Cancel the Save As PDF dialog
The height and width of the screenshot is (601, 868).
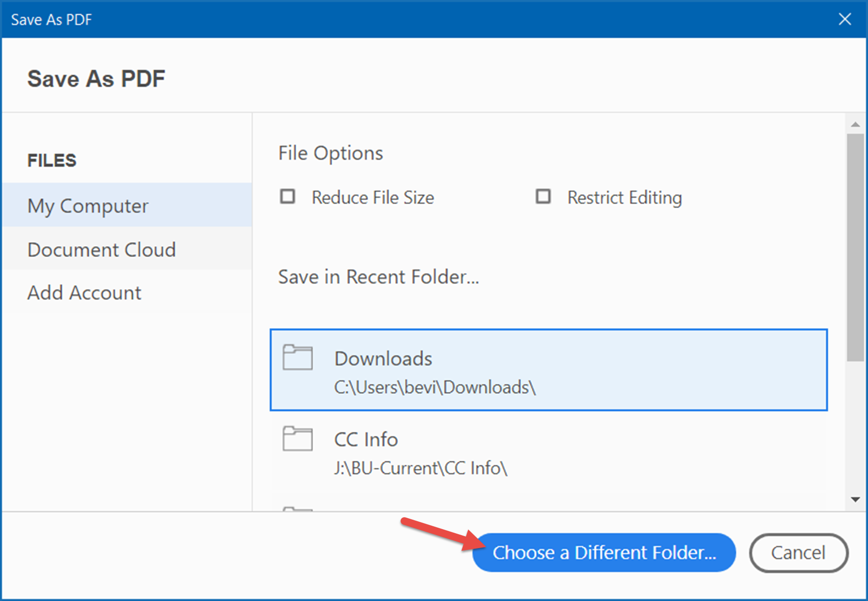pyautogui.click(x=798, y=553)
